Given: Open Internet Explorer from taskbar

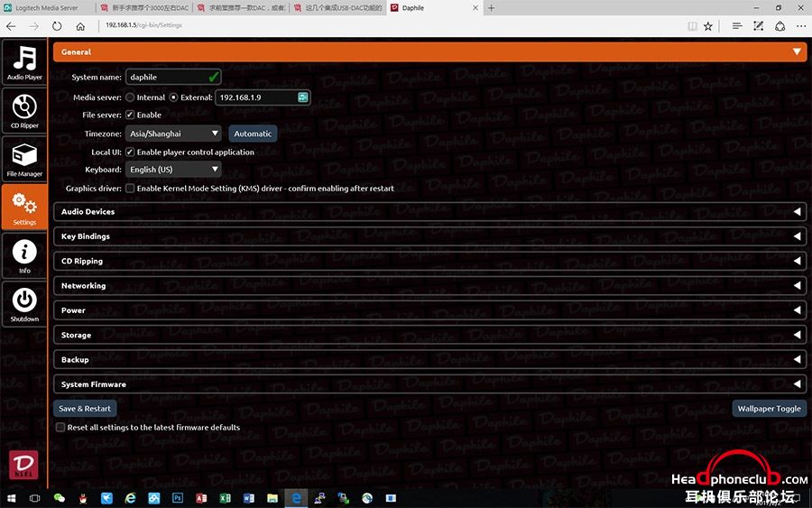Looking at the screenshot, I should click(x=131, y=498).
